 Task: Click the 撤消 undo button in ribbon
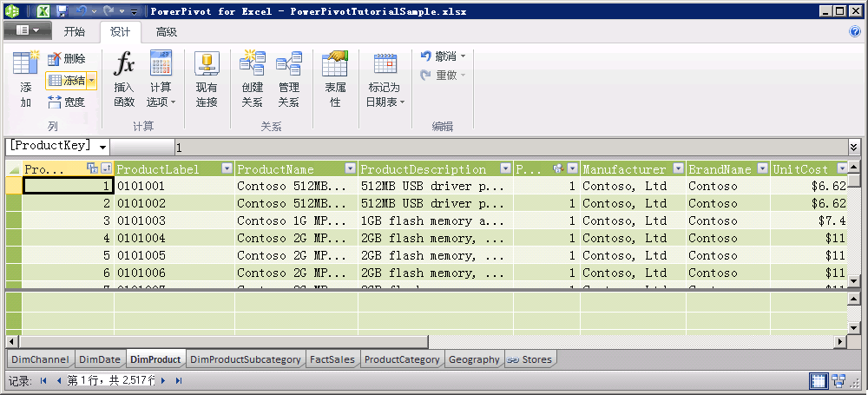click(x=443, y=56)
